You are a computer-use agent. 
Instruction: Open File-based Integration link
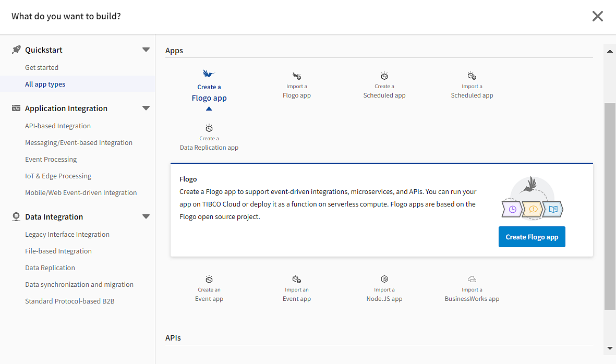point(58,251)
